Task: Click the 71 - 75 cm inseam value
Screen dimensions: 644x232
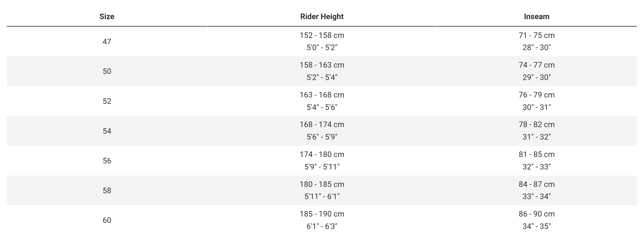Action: pos(536,35)
